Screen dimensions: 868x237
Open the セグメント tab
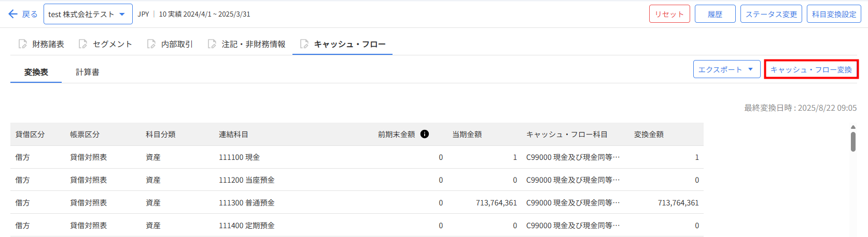click(112, 44)
